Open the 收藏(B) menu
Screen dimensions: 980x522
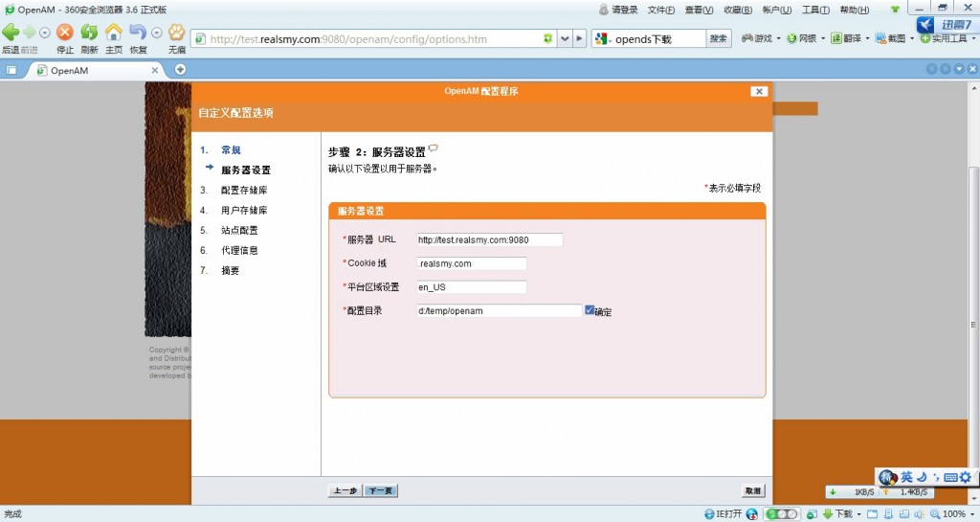click(738, 10)
